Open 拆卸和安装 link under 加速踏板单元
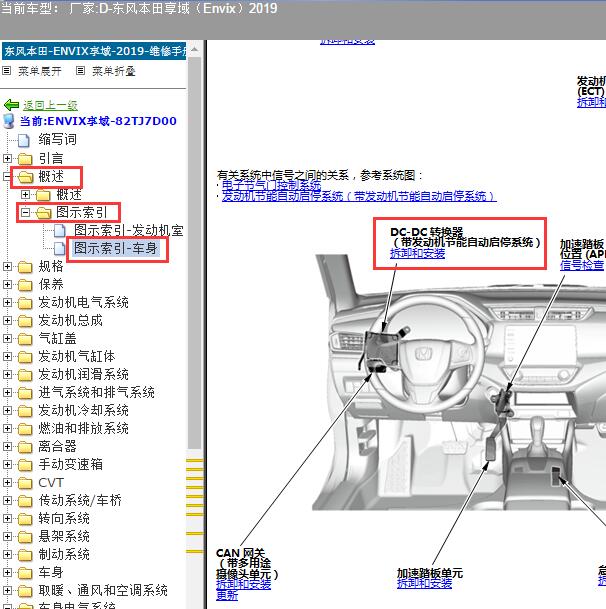 424,583
